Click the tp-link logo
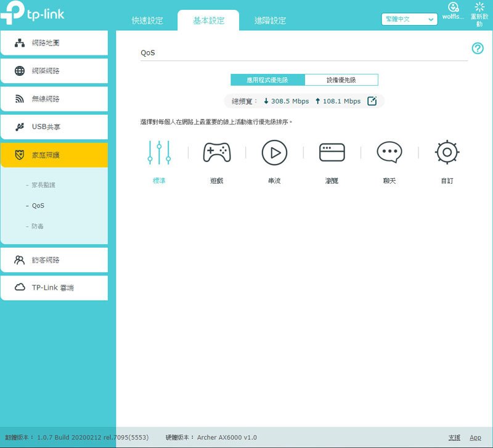Image resolution: width=493 pixels, height=448 pixels. tap(33, 12)
